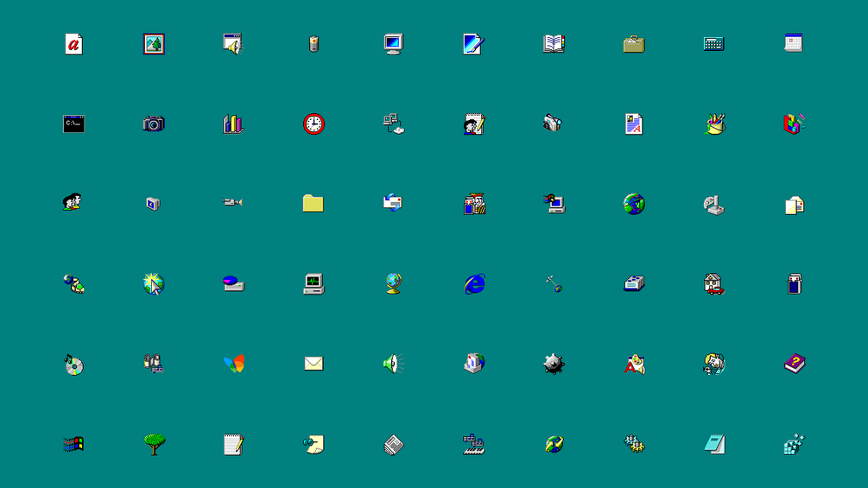Open the red clock icon
Viewport: 868px width, 488px height.
tap(314, 124)
